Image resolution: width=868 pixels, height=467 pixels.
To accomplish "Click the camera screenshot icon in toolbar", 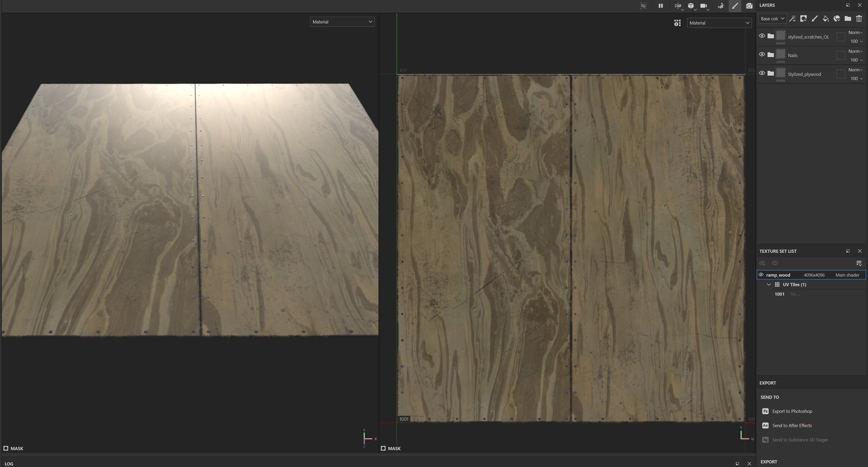I will tap(749, 6).
